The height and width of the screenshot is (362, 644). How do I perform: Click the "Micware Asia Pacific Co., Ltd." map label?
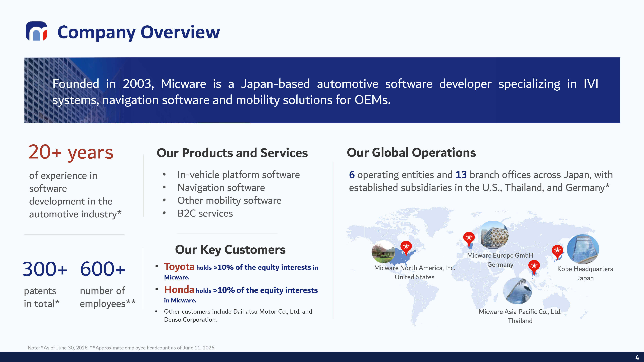click(x=520, y=312)
